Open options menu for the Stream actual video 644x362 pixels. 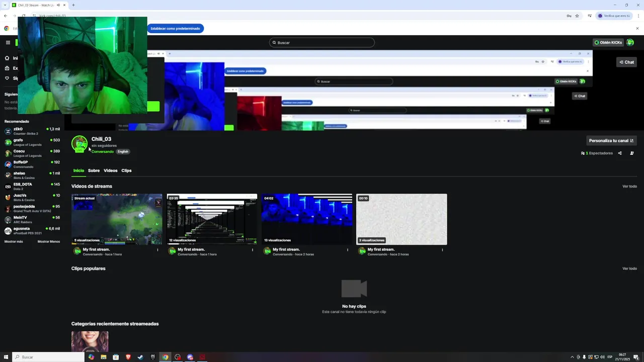157,250
